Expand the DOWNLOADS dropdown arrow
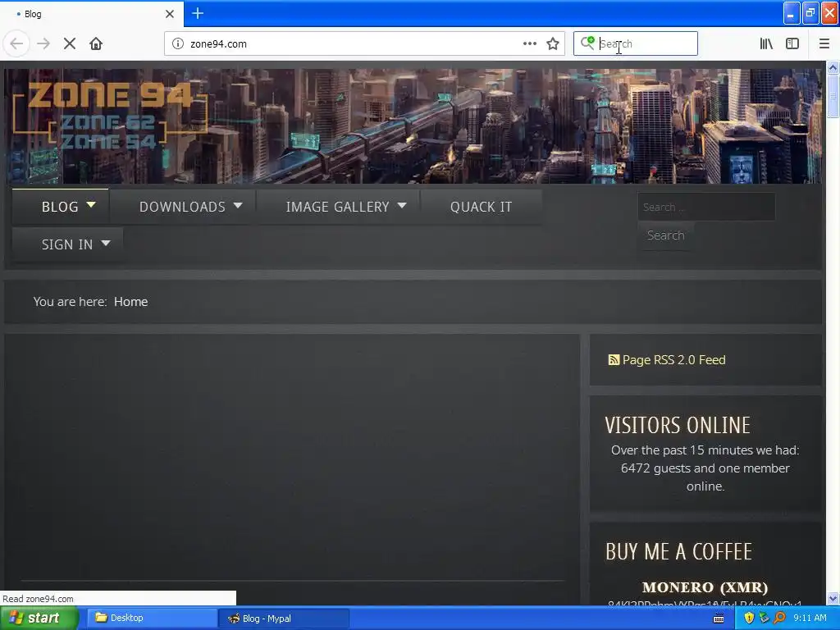Image resolution: width=840 pixels, height=630 pixels. [238, 205]
